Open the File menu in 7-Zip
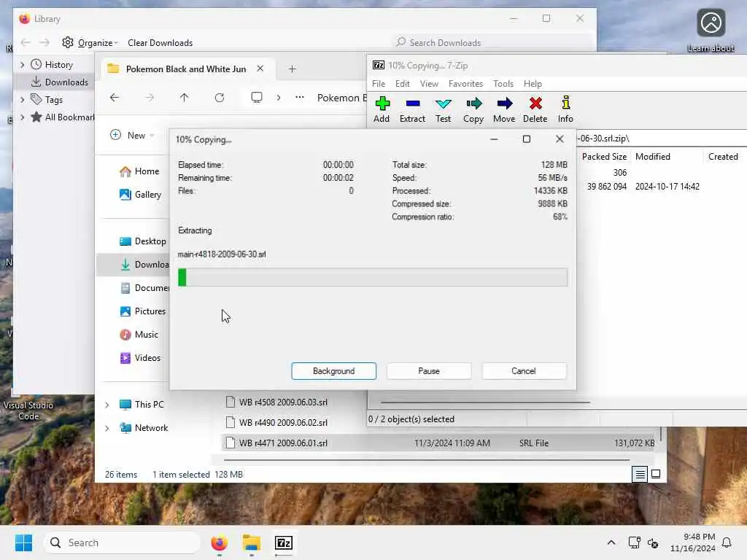This screenshot has height=560, width=747. pyautogui.click(x=379, y=84)
